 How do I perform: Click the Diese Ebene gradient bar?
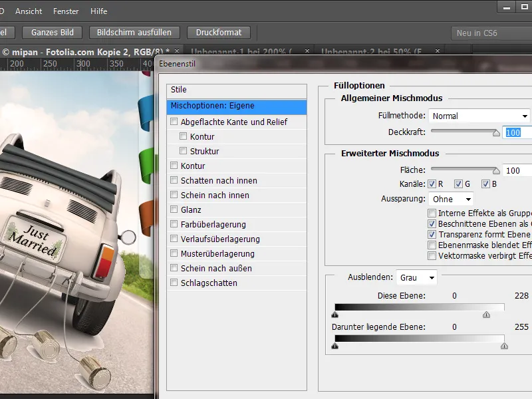tap(420, 307)
